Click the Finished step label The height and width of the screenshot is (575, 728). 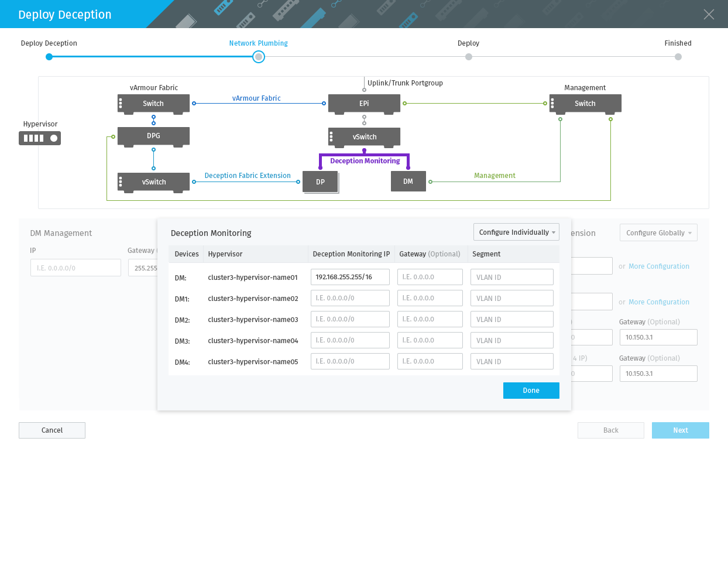tap(678, 43)
